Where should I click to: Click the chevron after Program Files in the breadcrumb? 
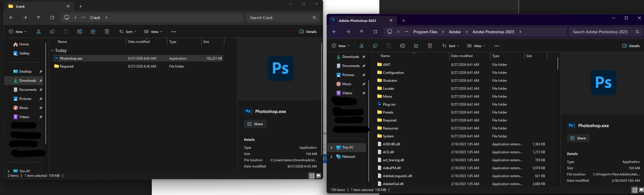coord(443,32)
